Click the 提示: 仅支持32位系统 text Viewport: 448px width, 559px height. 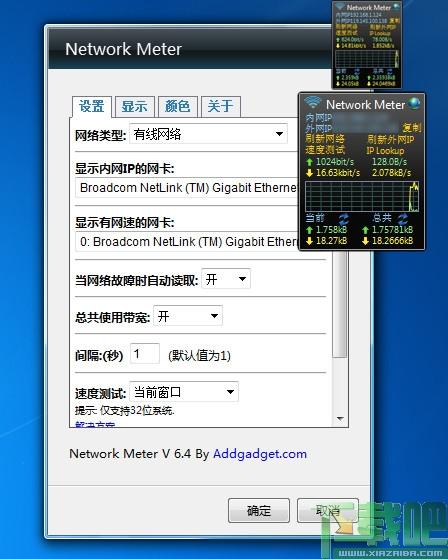(x=125, y=411)
